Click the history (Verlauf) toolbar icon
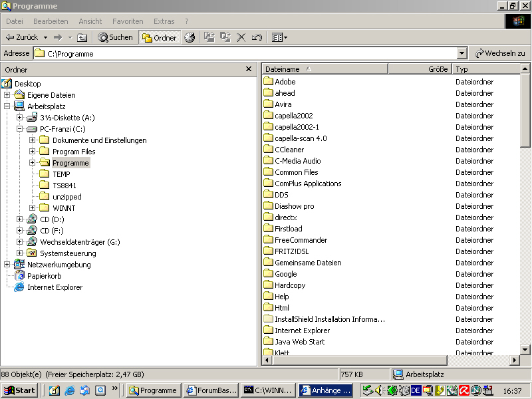This screenshot has width=532, height=399. [190, 37]
